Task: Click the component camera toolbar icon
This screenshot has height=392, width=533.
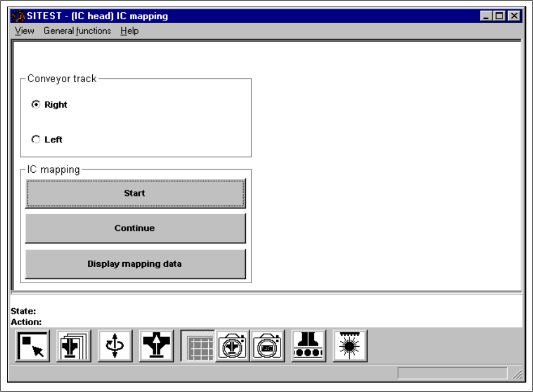Action: click(233, 346)
